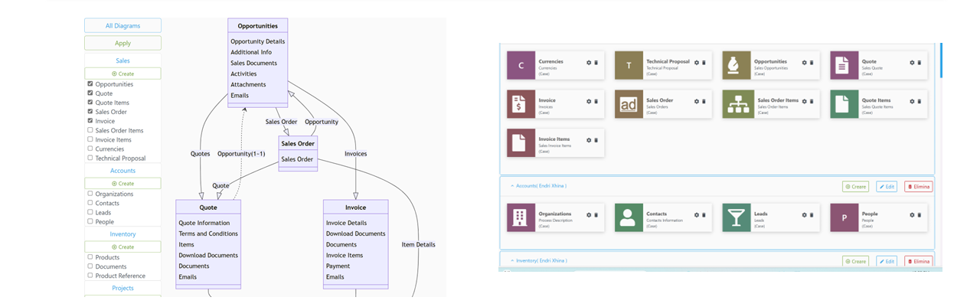
Task: Uncheck the Opportunities checkbox in Sales list
Action: pyautogui.click(x=90, y=83)
